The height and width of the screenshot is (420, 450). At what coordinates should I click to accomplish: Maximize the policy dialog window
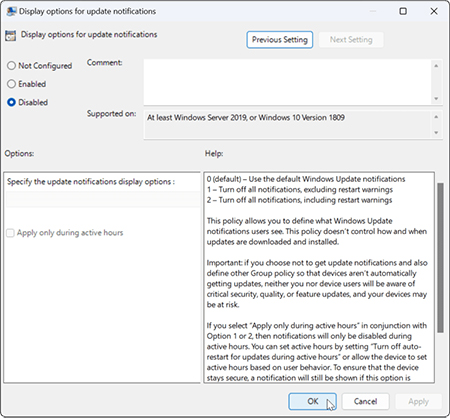click(403, 11)
